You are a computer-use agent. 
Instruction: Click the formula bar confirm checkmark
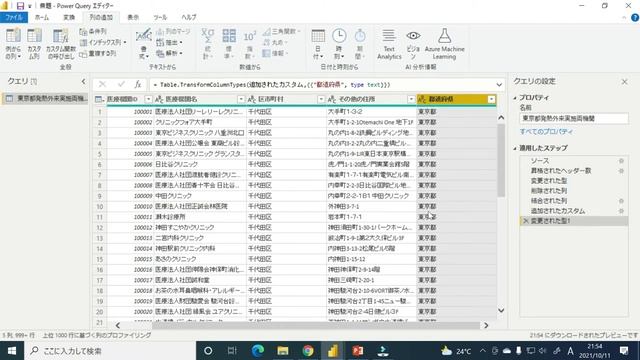121,84
